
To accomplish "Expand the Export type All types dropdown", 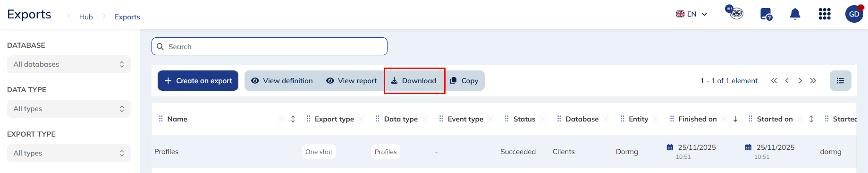I will (x=69, y=153).
